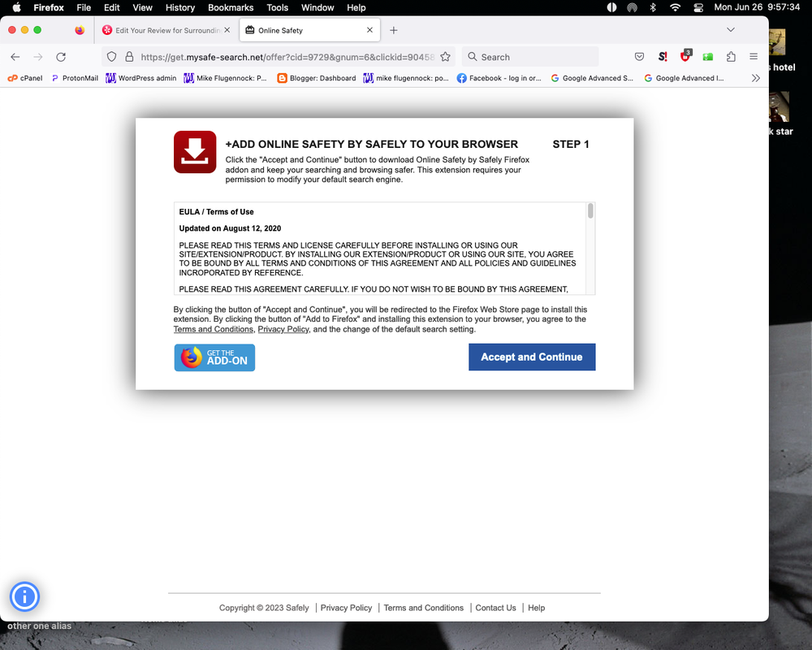This screenshot has height=650, width=812.
Task: Open the Privacy Policy footer link
Action: pyautogui.click(x=346, y=608)
